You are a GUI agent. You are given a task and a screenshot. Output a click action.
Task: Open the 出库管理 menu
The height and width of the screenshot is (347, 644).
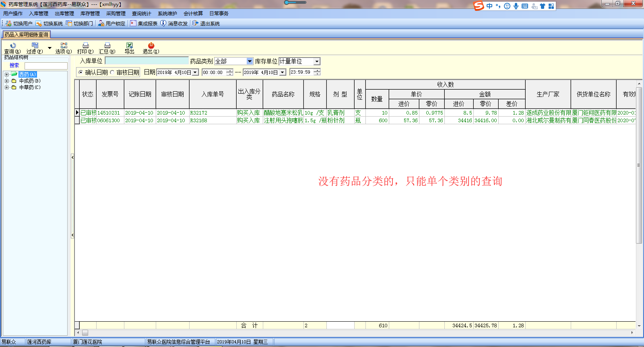click(64, 14)
